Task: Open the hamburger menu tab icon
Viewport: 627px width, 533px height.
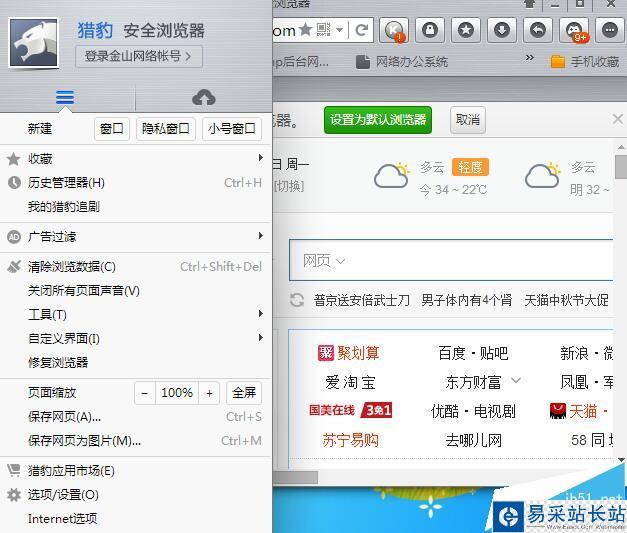Action: point(65,97)
